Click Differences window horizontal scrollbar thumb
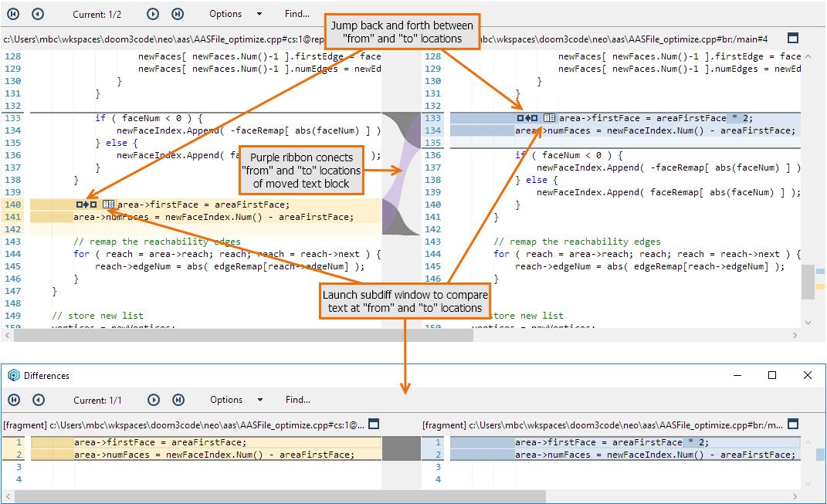827x504 pixels. pos(280,496)
